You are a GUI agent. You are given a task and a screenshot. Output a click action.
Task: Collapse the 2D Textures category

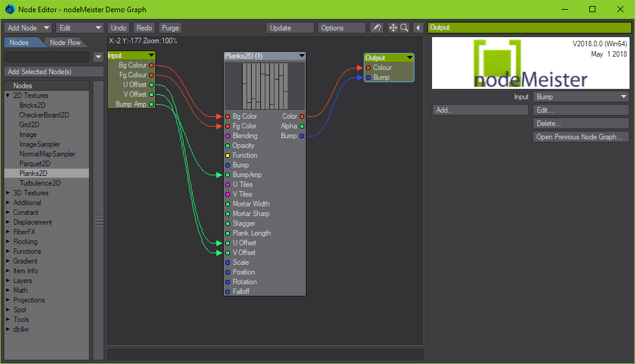8,96
